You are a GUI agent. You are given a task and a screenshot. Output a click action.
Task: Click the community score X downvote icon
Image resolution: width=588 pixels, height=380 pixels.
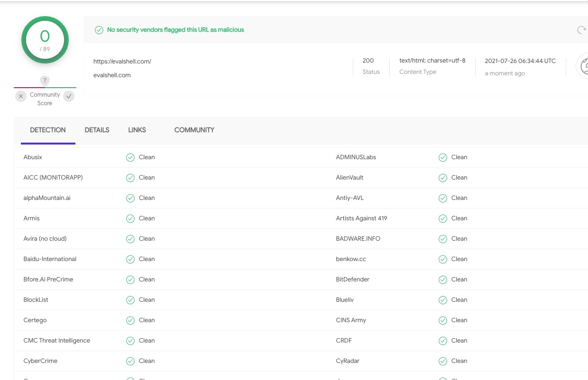21,96
